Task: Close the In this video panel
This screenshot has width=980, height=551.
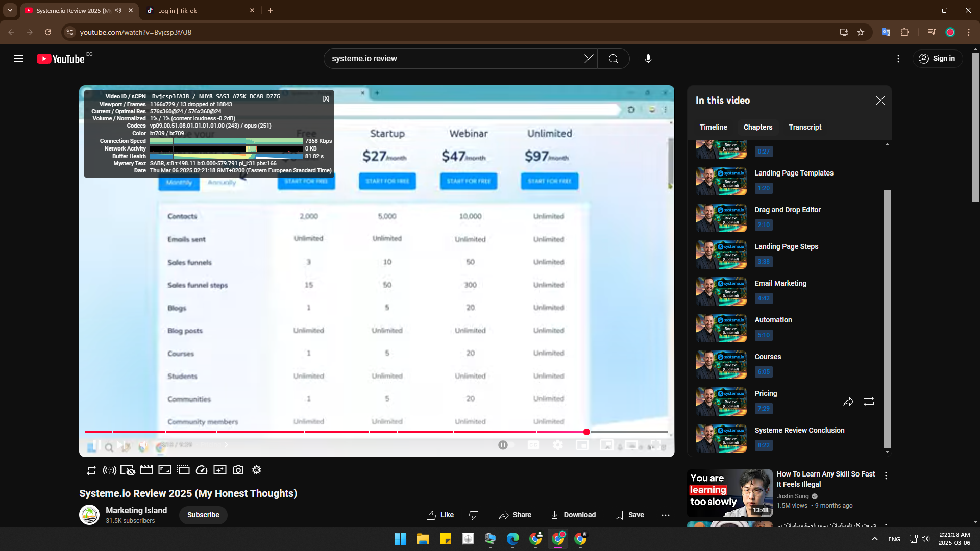Action: coord(880,101)
